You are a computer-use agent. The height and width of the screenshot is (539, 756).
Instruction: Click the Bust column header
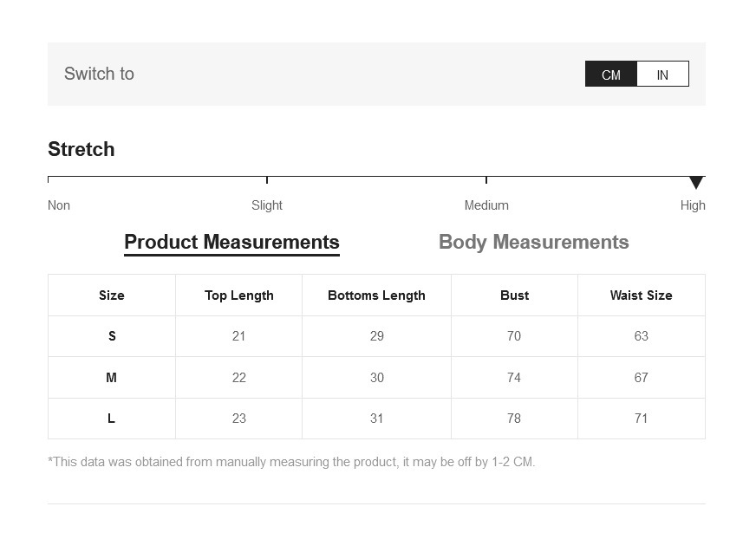(x=514, y=295)
